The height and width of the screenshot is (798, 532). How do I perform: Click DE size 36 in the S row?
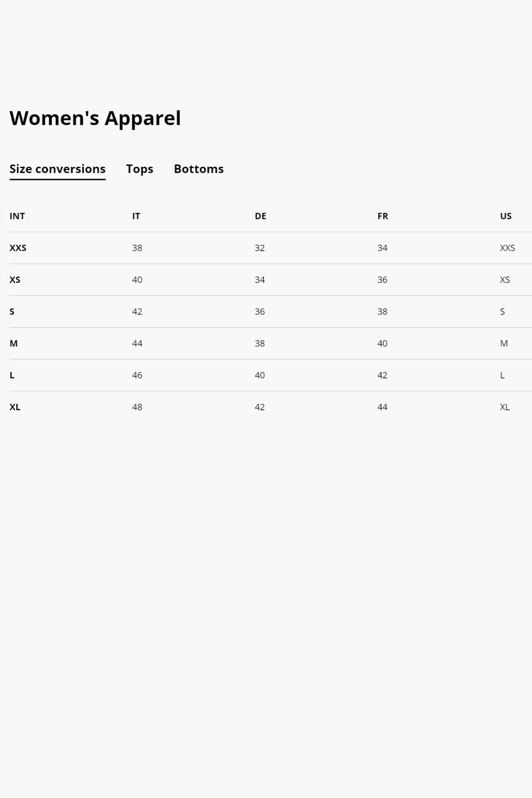(260, 312)
